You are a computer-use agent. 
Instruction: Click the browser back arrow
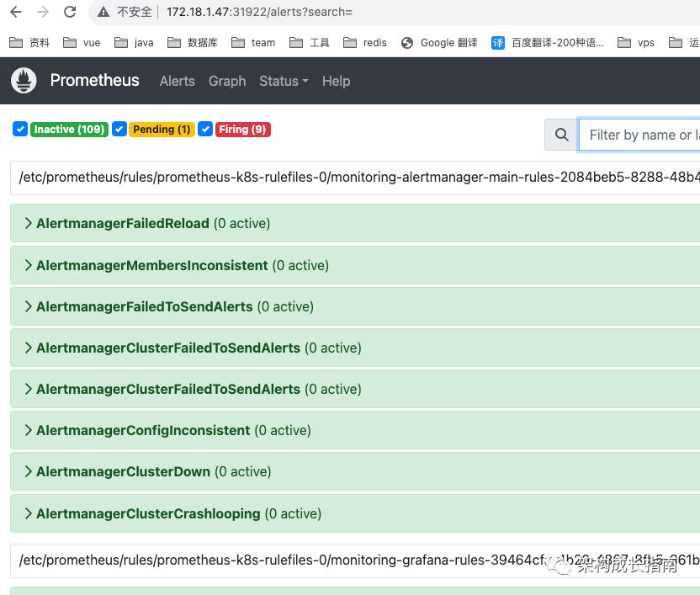pyautogui.click(x=16, y=12)
